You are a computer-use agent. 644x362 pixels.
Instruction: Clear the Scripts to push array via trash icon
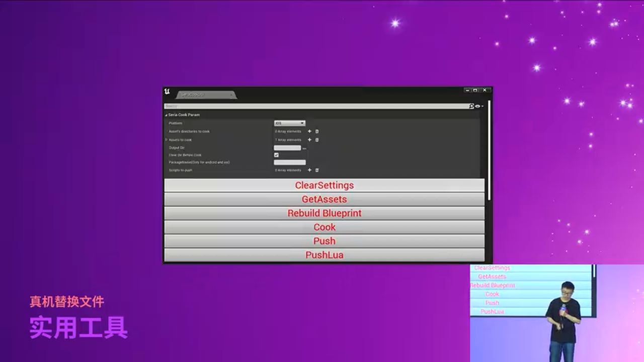click(x=317, y=170)
